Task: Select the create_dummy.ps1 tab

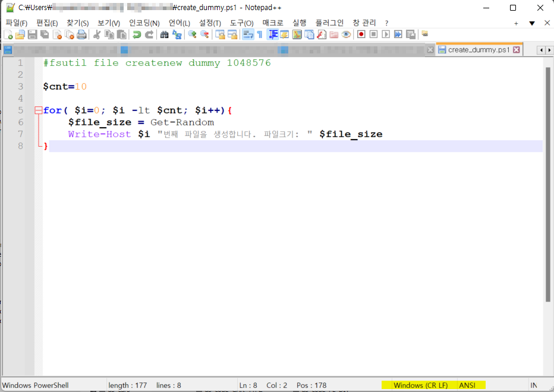Action: point(479,50)
